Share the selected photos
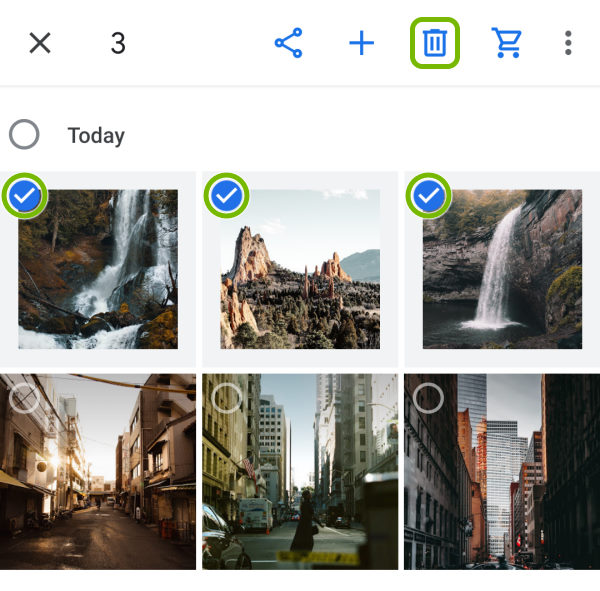Viewport: 600px width, 591px height. coord(289,43)
